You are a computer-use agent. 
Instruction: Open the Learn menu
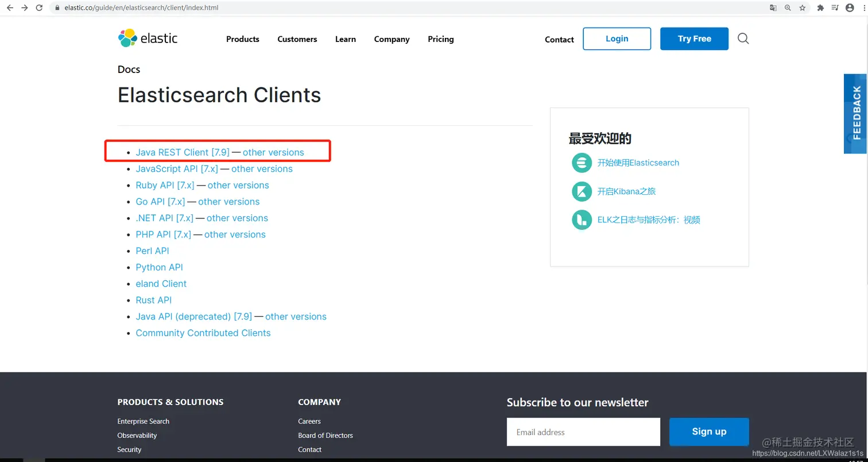pyautogui.click(x=346, y=39)
